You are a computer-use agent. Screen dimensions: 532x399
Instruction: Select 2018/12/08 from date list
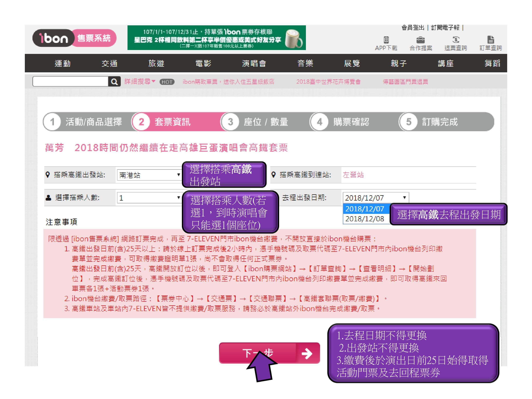(365, 219)
